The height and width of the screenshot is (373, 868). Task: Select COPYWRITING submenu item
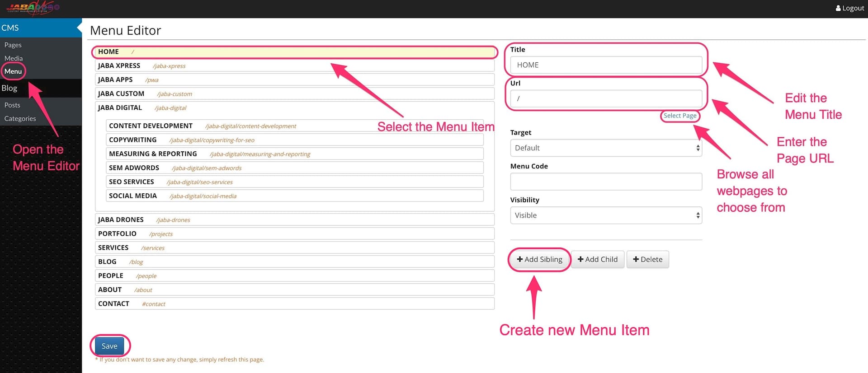point(295,140)
